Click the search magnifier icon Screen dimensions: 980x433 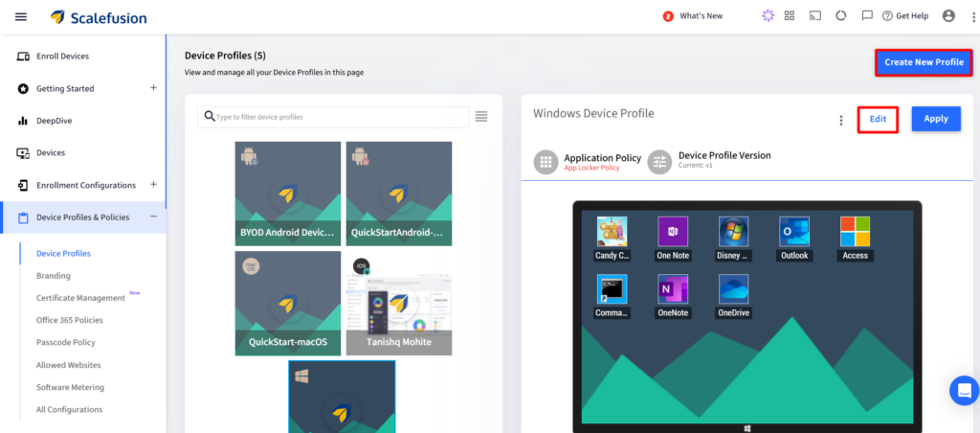tap(210, 116)
